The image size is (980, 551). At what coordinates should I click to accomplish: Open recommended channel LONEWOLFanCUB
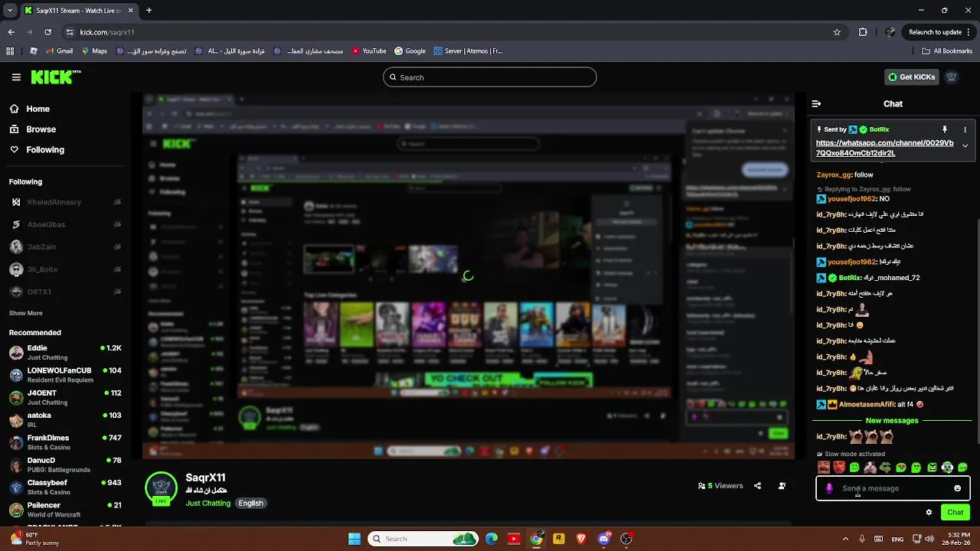[66, 375]
